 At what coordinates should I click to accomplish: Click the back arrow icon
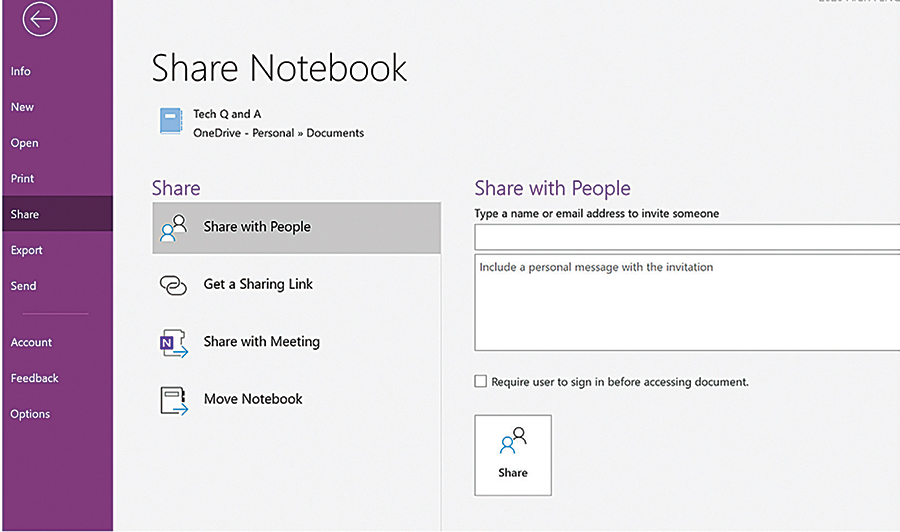point(39,19)
